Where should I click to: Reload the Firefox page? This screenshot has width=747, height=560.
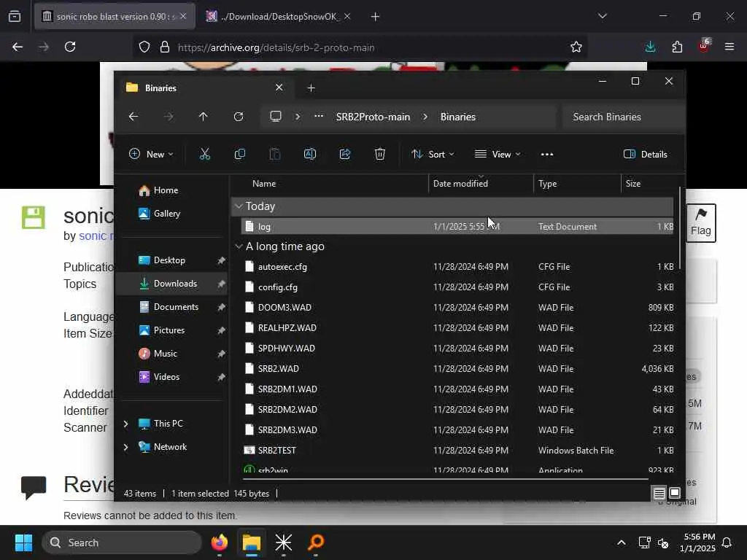pos(70,47)
